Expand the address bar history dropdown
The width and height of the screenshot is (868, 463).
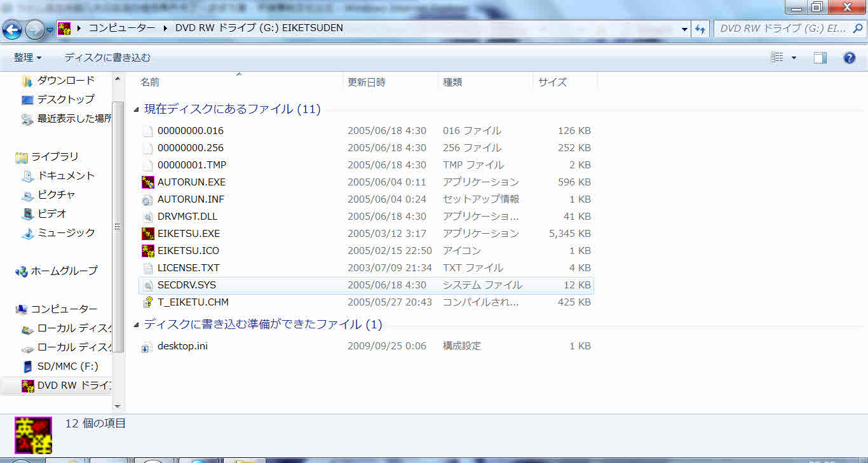684,29
